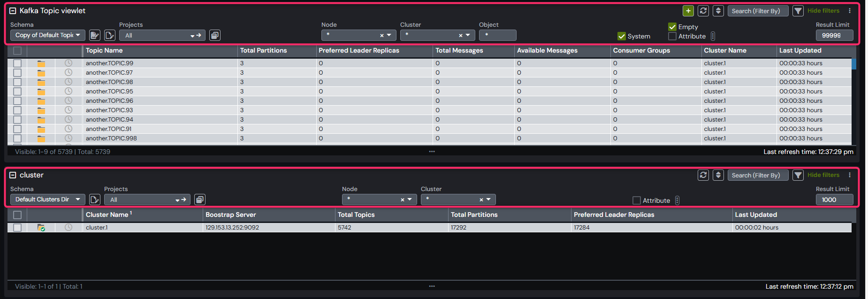Image resolution: width=868 pixels, height=299 pixels.
Task: Click Hide filters in cluster viewlet
Action: coord(823,175)
